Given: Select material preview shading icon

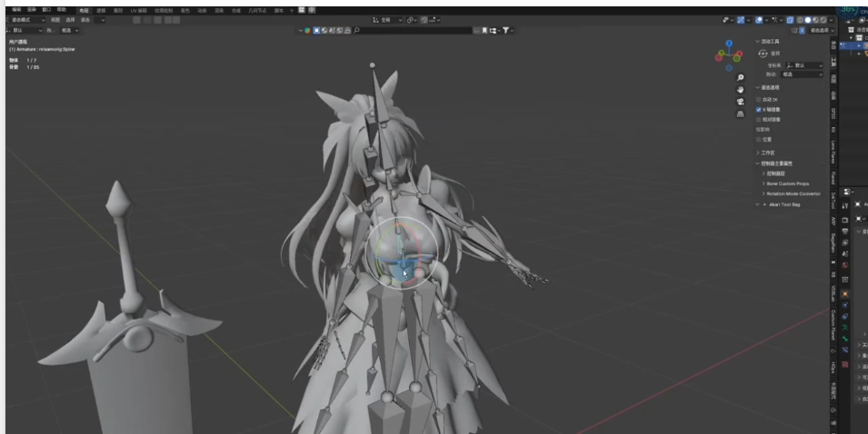Looking at the screenshot, I should [815, 20].
